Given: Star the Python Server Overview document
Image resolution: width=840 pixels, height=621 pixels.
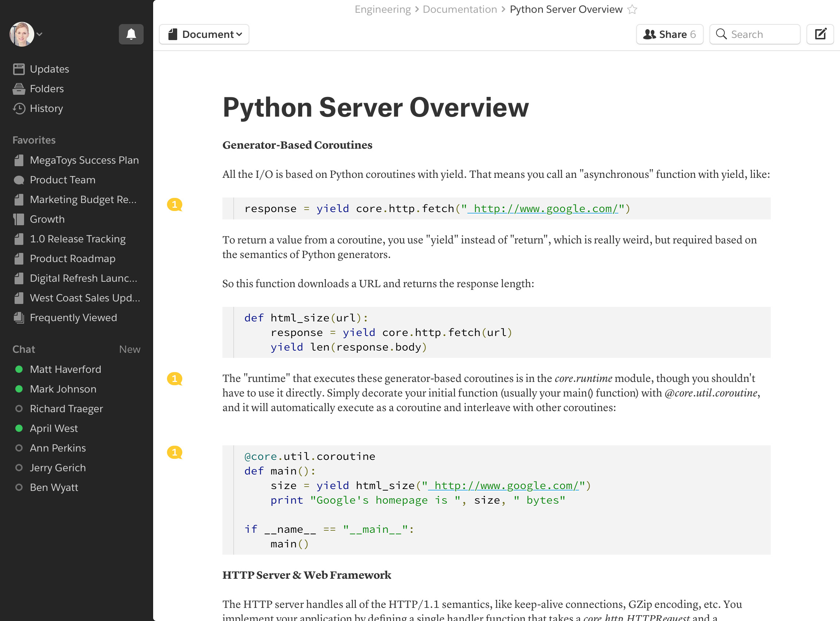Looking at the screenshot, I should (633, 9).
